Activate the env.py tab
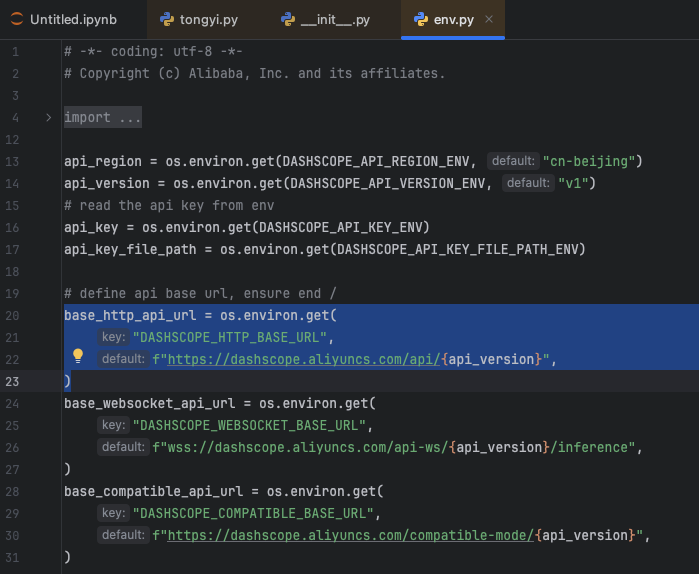 (x=453, y=20)
